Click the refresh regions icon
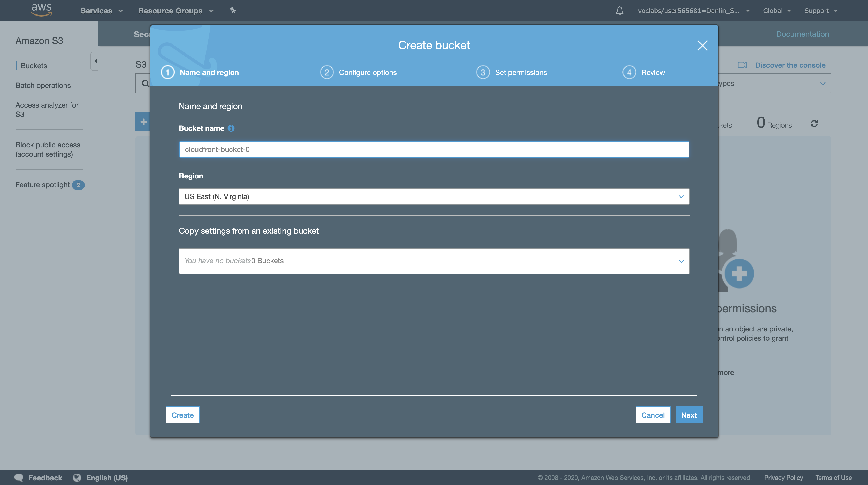The width and height of the screenshot is (868, 485). tap(814, 124)
